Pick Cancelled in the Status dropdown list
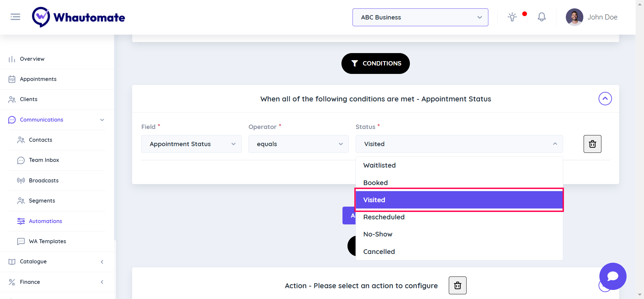This screenshot has width=644, height=299. click(379, 252)
